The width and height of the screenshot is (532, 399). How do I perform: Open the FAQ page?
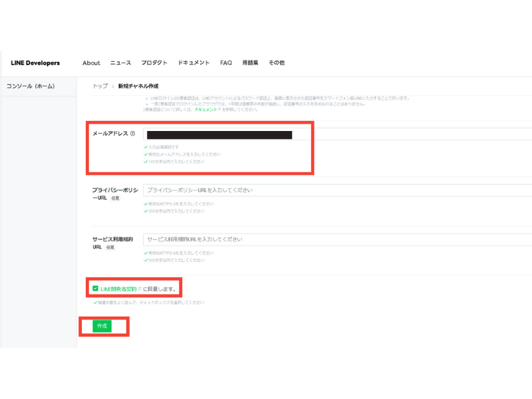[226, 63]
